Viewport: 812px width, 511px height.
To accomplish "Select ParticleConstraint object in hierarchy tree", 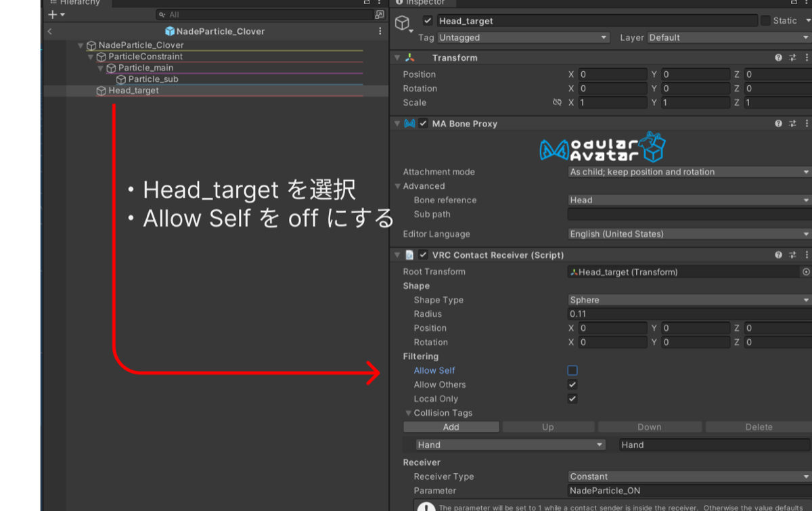I will [145, 57].
